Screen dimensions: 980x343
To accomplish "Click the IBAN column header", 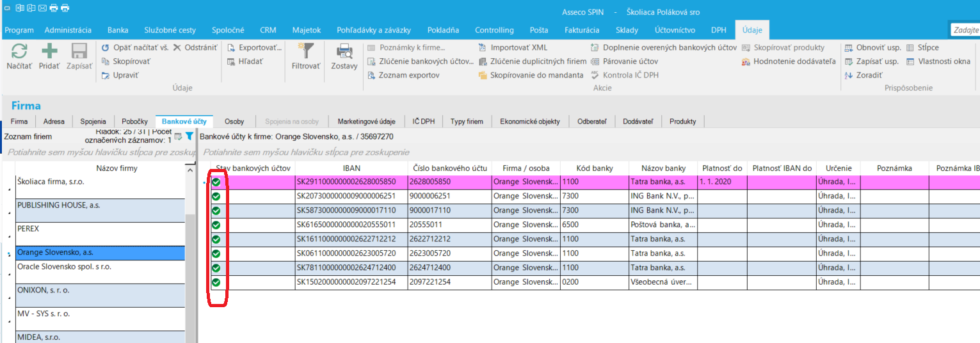I will 351,168.
